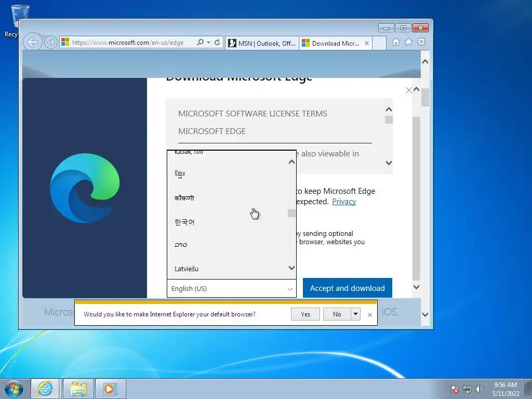This screenshot has height=399, width=532.
Task: Click the Show desktop strip
Action: (528, 389)
